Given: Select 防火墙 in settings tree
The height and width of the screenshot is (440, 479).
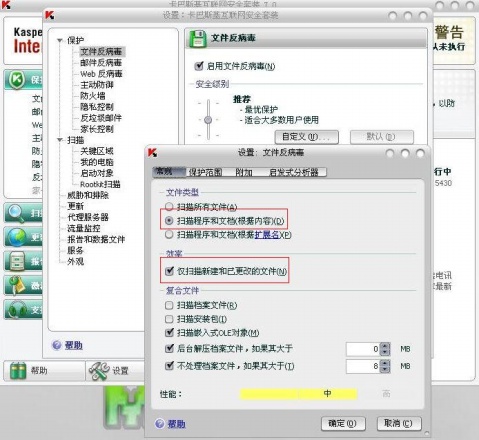Looking at the screenshot, I should (x=93, y=96).
